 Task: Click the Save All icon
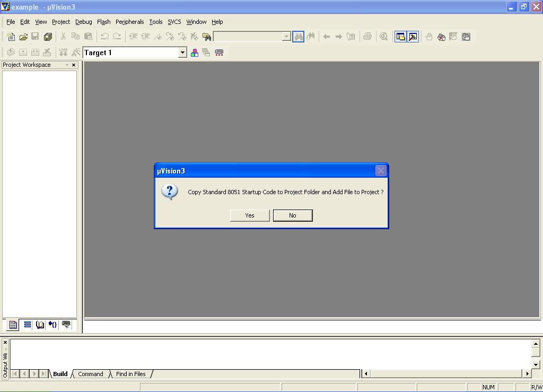(x=48, y=37)
